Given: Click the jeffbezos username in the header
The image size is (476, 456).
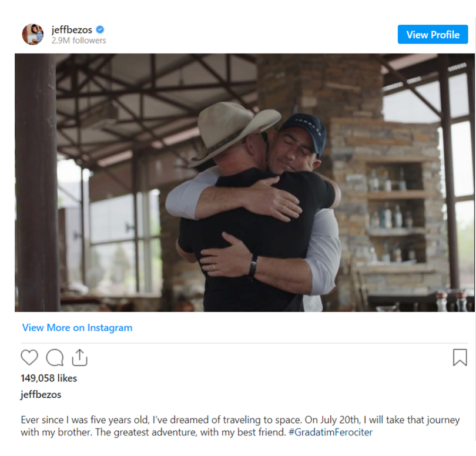Looking at the screenshot, I should pyautogui.click(x=72, y=29).
